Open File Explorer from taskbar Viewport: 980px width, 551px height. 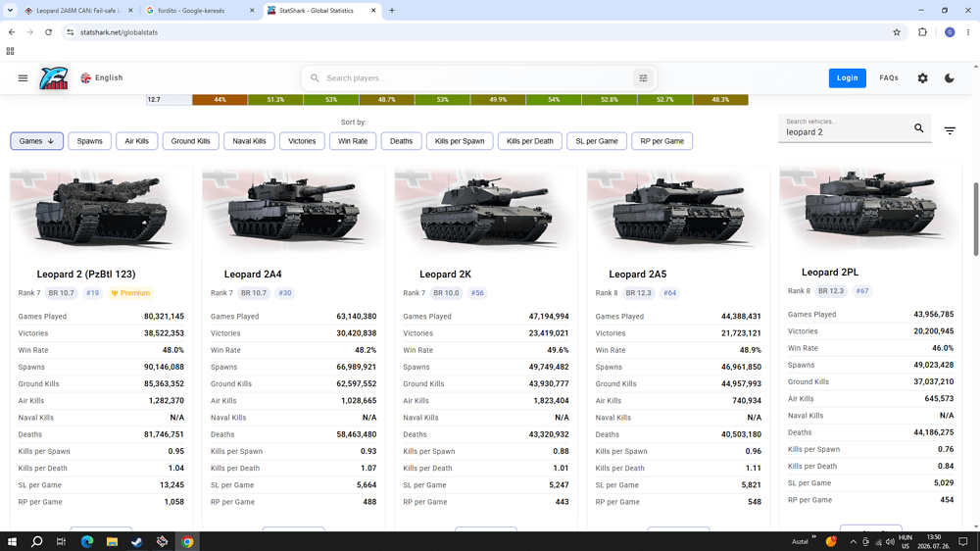click(112, 541)
